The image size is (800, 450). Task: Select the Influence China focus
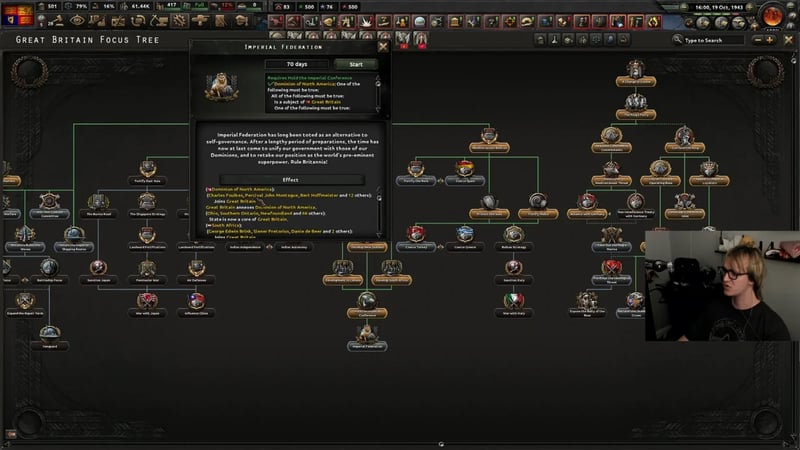click(196, 305)
